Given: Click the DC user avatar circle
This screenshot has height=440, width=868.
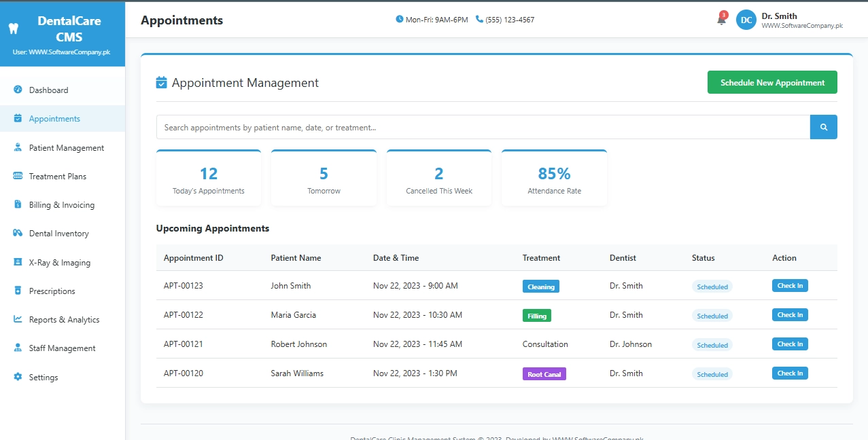Looking at the screenshot, I should click(746, 20).
